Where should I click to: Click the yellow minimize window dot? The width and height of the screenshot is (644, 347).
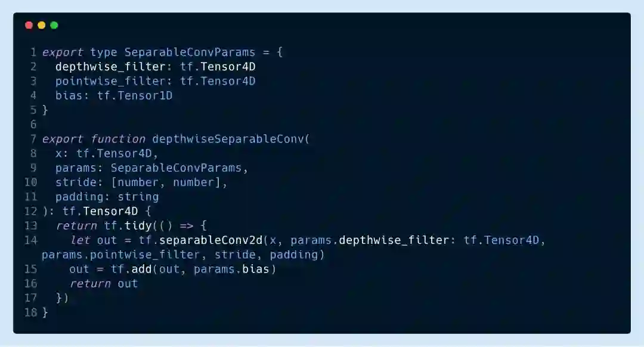[x=42, y=26]
